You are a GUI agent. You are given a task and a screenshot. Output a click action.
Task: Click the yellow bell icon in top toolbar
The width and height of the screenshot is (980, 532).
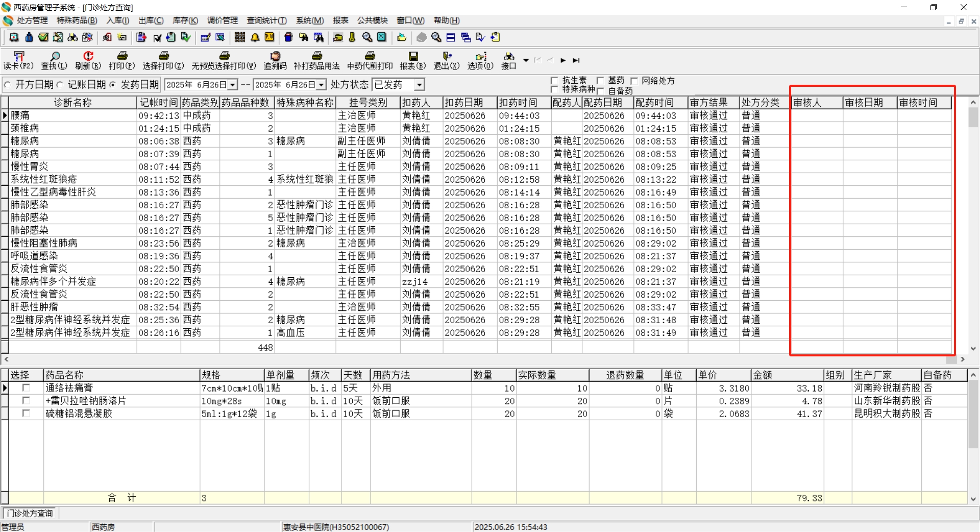[x=255, y=37]
